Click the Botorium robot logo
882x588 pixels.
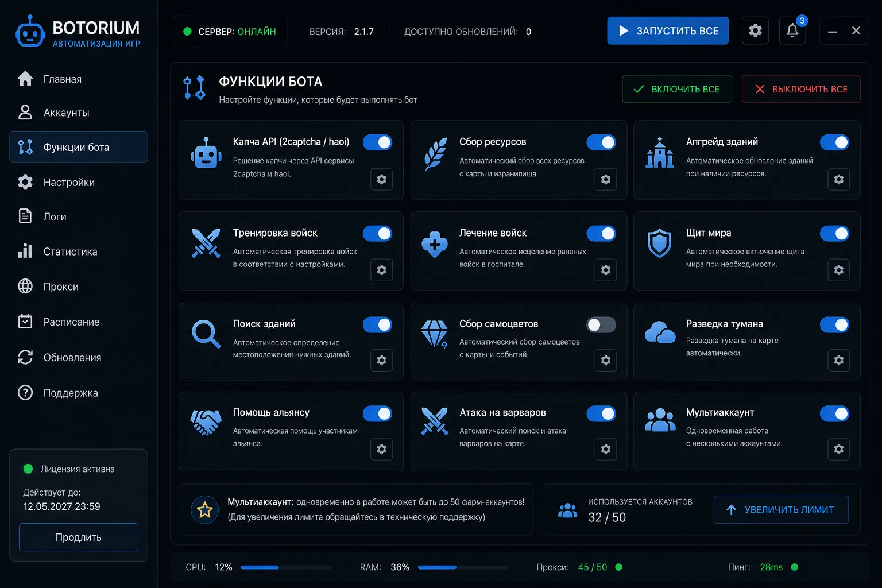coord(30,32)
